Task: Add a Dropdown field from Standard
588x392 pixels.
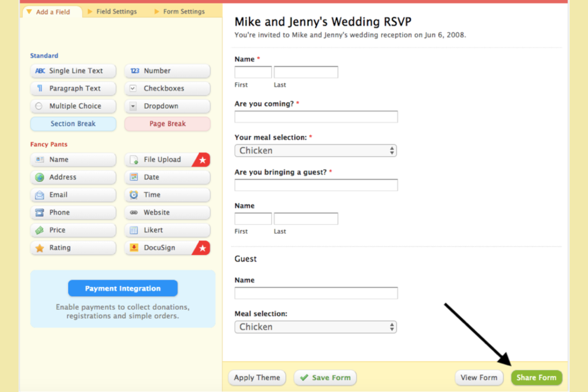Action: [x=167, y=106]
